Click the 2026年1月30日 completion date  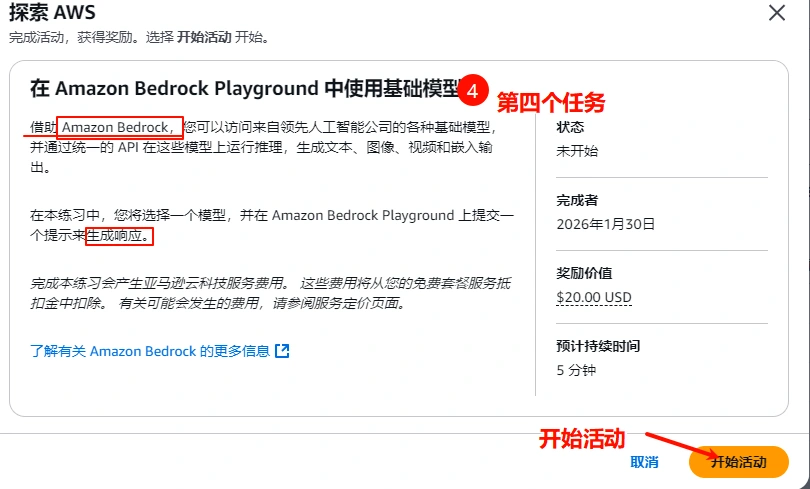(x=606, y=225)
